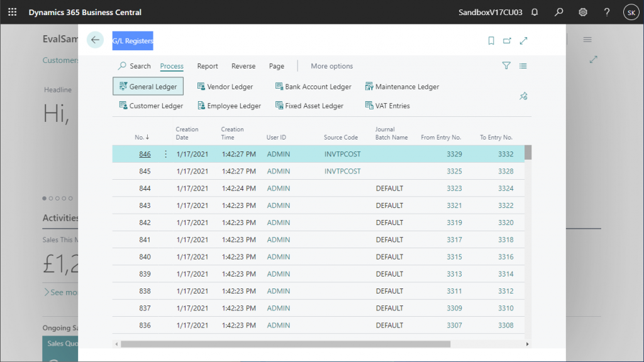644x362 pixels.
Task: Open Journal Batch Name column header menu
Action: click(391, 133)
